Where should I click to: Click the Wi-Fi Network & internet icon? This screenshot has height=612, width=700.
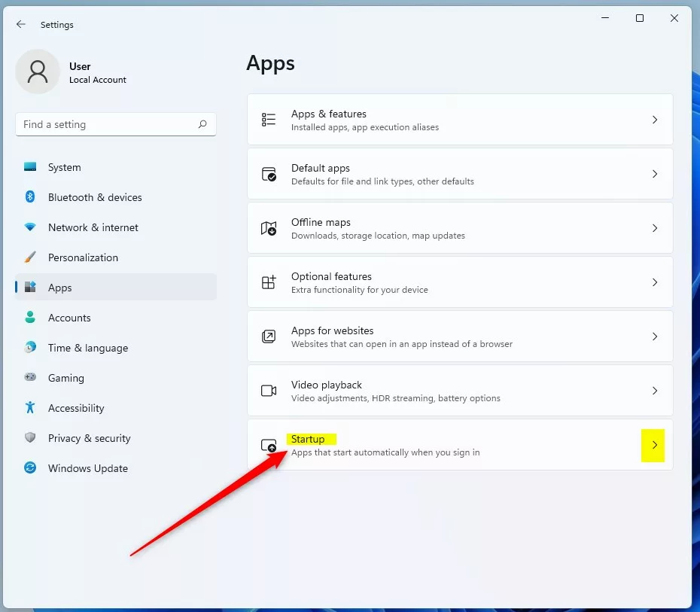[x=30, y=227]
